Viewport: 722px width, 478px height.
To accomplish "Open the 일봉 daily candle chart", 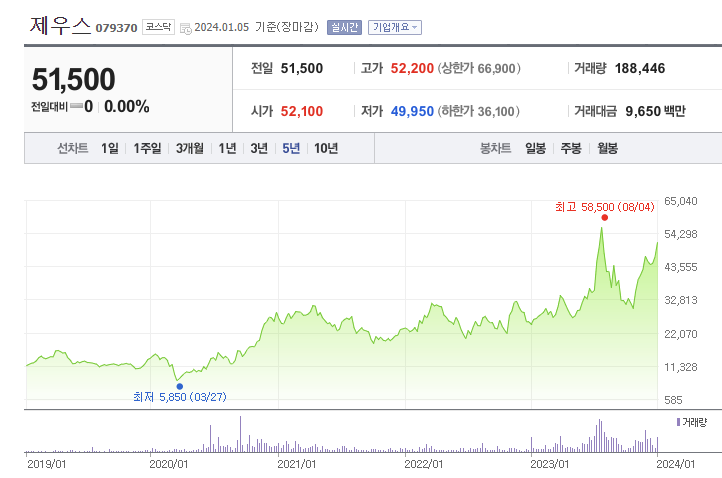I will tap(536, 148).
